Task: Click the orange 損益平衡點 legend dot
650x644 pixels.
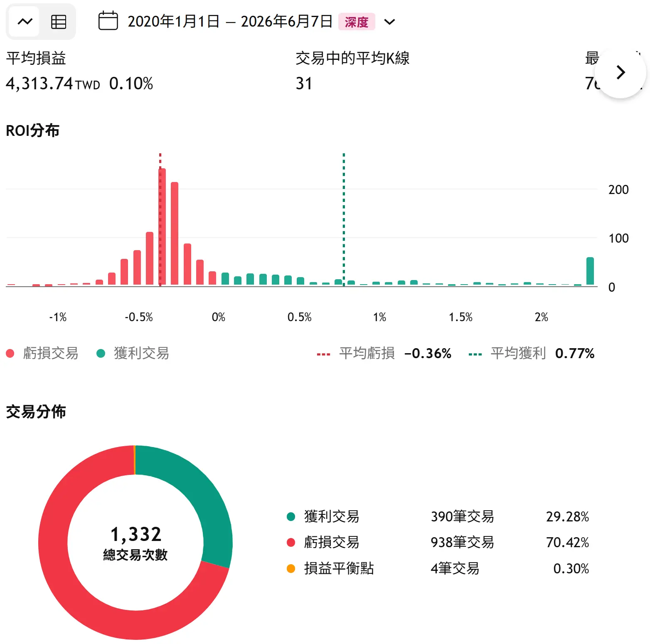Action: tap(291, 568)
